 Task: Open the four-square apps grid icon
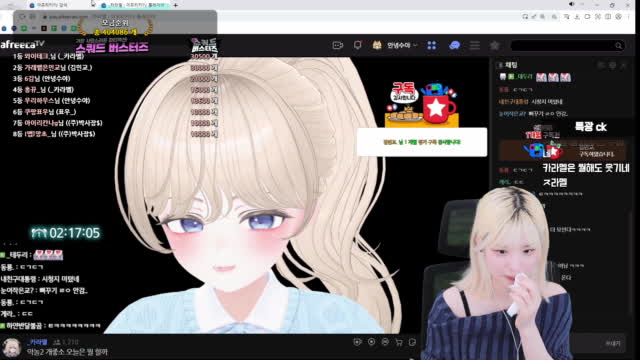pyautogui.click(x=432, y=45)
